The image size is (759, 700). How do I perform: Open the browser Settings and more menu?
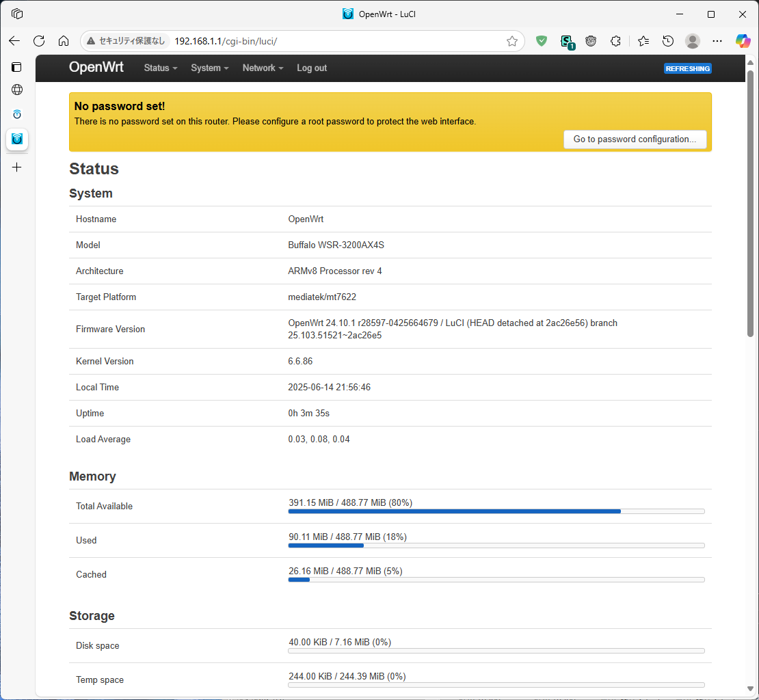[717, 41]
